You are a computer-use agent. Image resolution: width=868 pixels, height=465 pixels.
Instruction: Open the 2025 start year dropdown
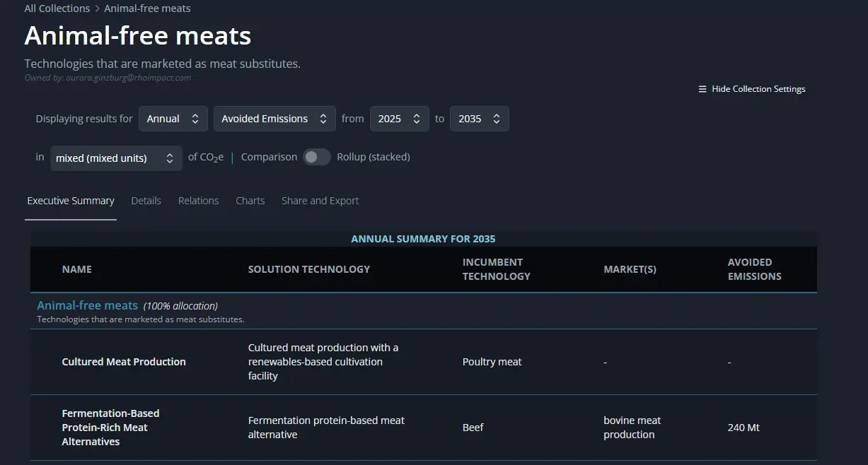(400, 119)
